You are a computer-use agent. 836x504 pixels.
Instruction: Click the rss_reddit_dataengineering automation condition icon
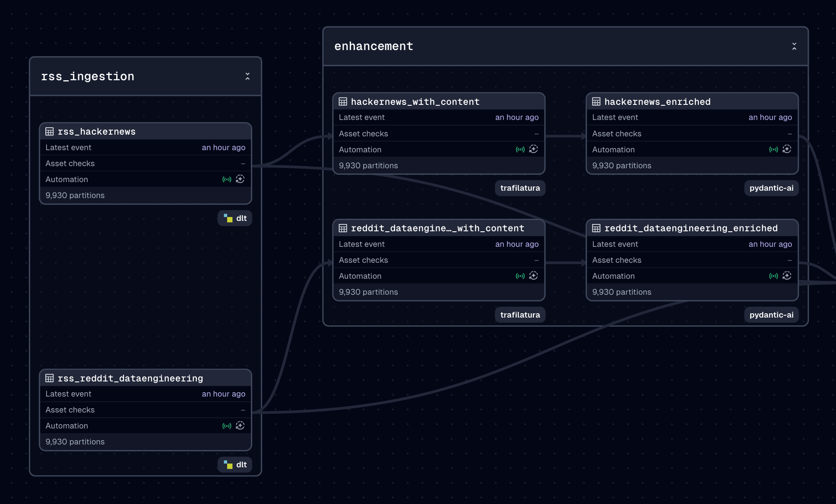click(x=240, y=426)
